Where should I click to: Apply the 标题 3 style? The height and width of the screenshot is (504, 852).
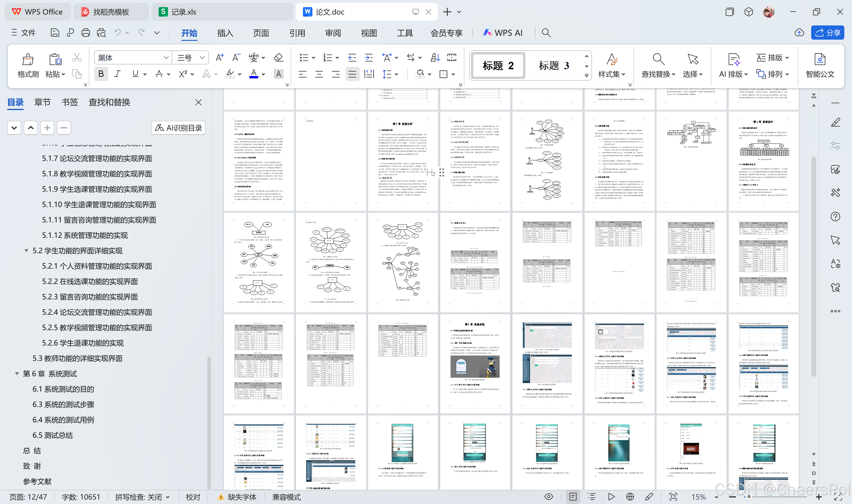[x=554, y=65]
